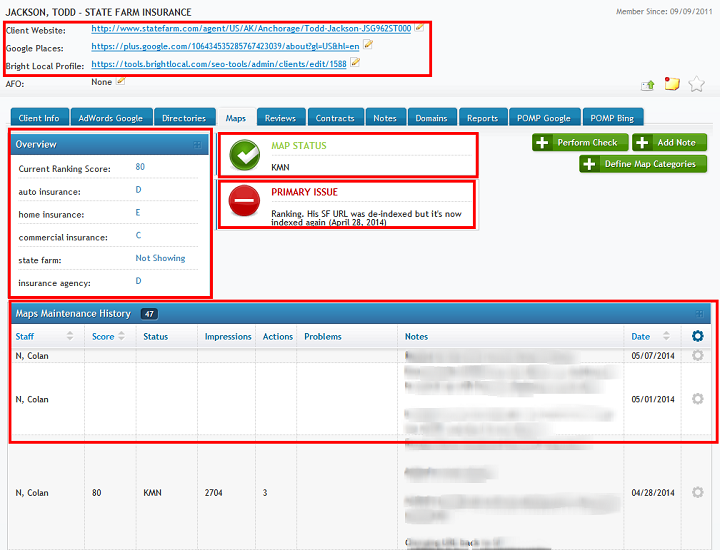The height and width of the screenshot is (550, 720).
Task: Sort by Score column arrows
Action: 121,336
